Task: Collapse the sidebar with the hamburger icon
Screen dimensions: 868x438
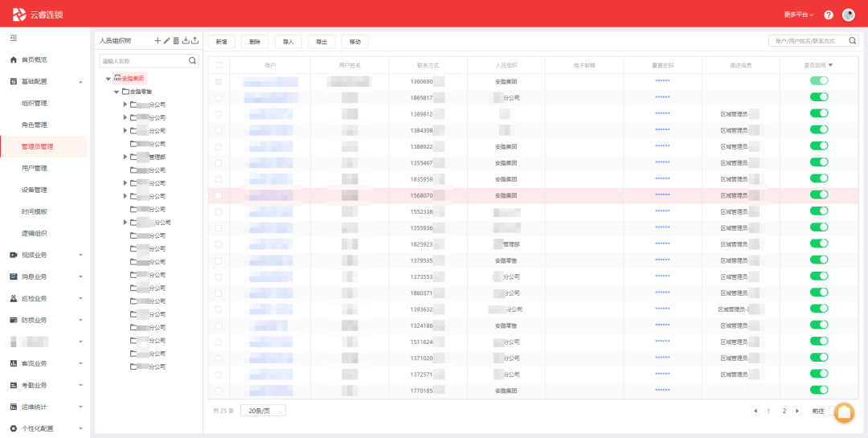Action: tap(13, 38)
